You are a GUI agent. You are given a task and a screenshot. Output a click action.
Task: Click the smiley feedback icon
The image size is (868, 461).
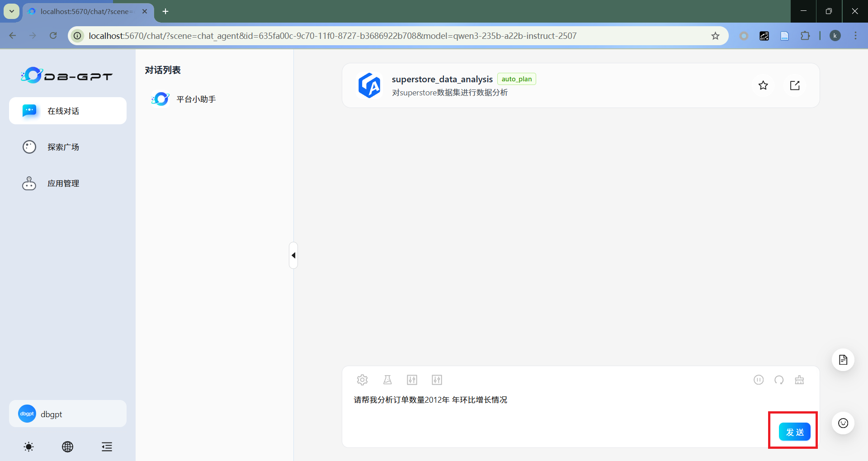tap(843, 423)
